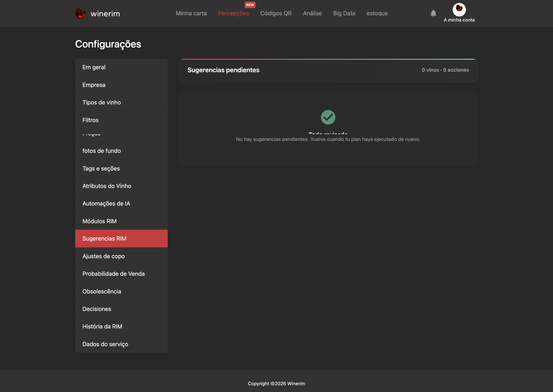Click the Sugerencias pendientes heading
Image resolution: width=553 pixels, height=392 pixels.
(223, 70)
